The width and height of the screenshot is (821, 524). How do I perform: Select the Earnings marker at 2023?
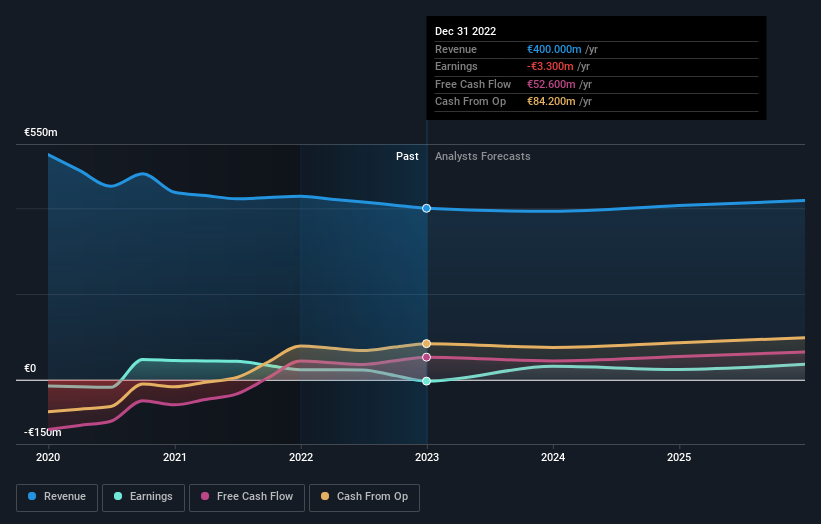coord(427,381)
